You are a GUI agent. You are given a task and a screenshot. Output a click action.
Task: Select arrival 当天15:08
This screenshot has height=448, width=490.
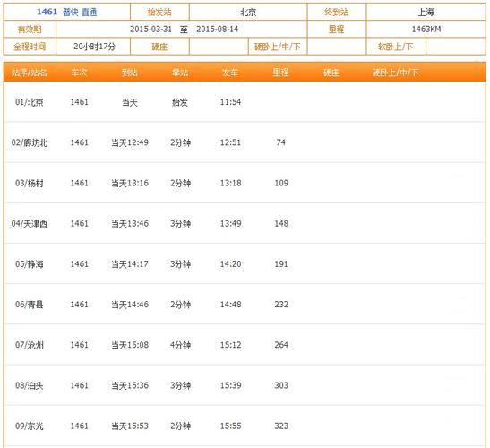[130, 345]
